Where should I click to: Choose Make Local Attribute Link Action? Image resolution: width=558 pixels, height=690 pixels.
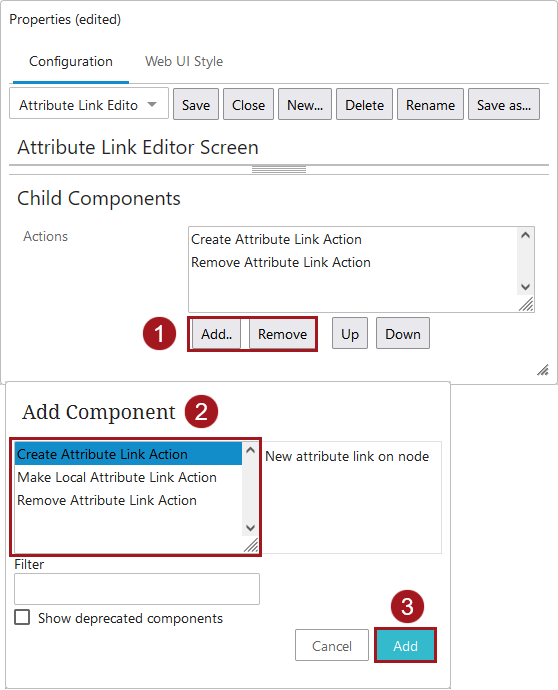(128, 477)
